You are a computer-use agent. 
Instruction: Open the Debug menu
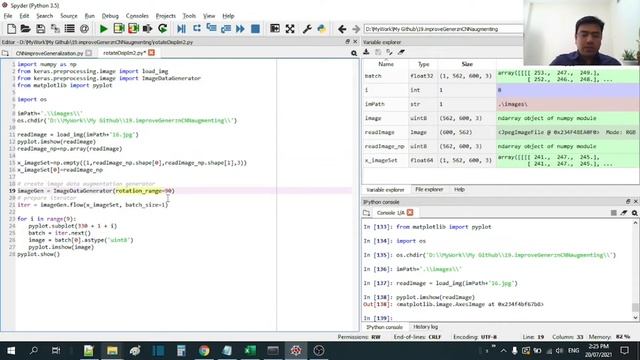click(110, 16)
